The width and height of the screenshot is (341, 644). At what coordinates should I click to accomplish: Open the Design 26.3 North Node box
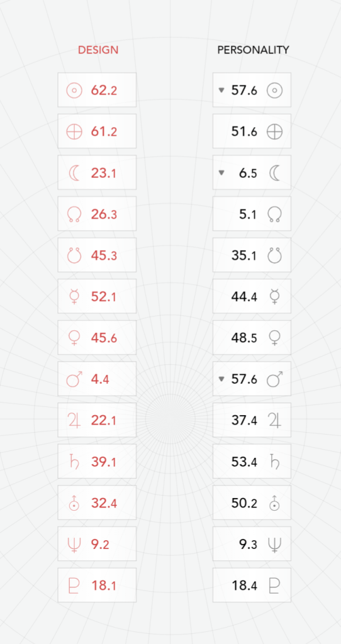coord(97,214)
